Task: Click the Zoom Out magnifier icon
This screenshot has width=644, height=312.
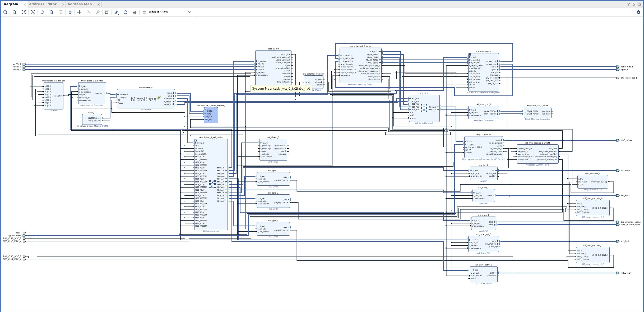Action: pos(15,12)
